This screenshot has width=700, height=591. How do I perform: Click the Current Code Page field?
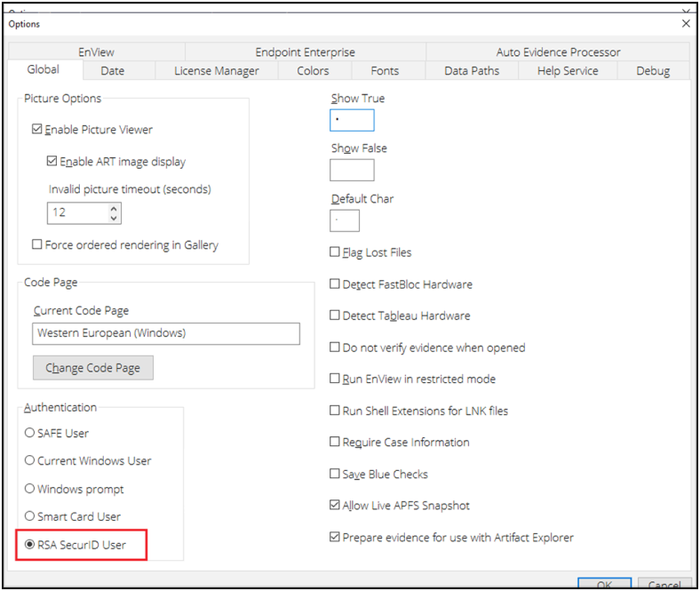pos(166,334)
